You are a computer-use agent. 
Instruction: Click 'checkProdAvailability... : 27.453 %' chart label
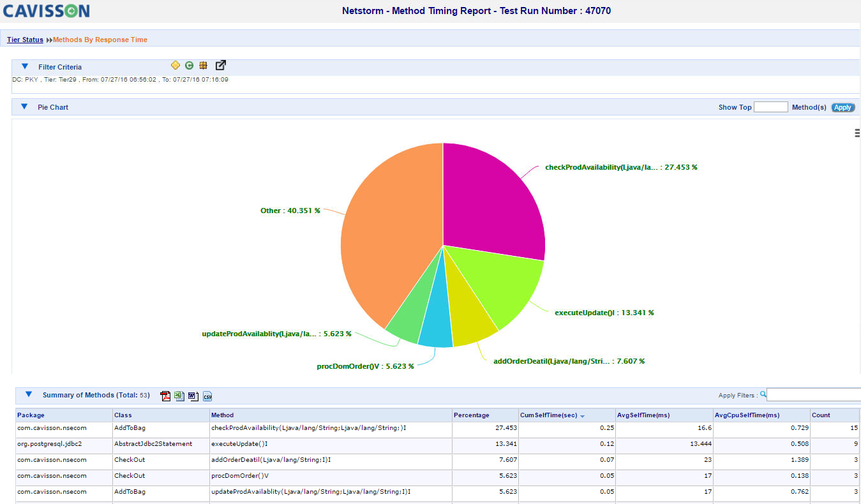(621, 167)
